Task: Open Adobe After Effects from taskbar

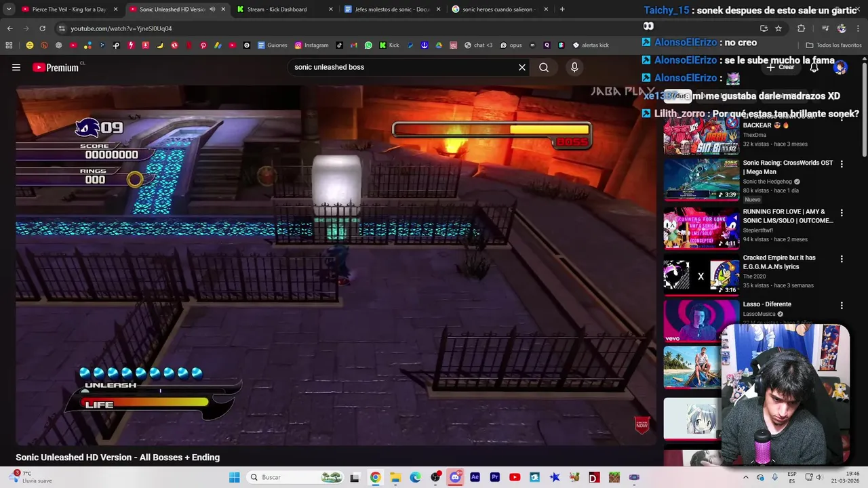Action: click(475, 477)
